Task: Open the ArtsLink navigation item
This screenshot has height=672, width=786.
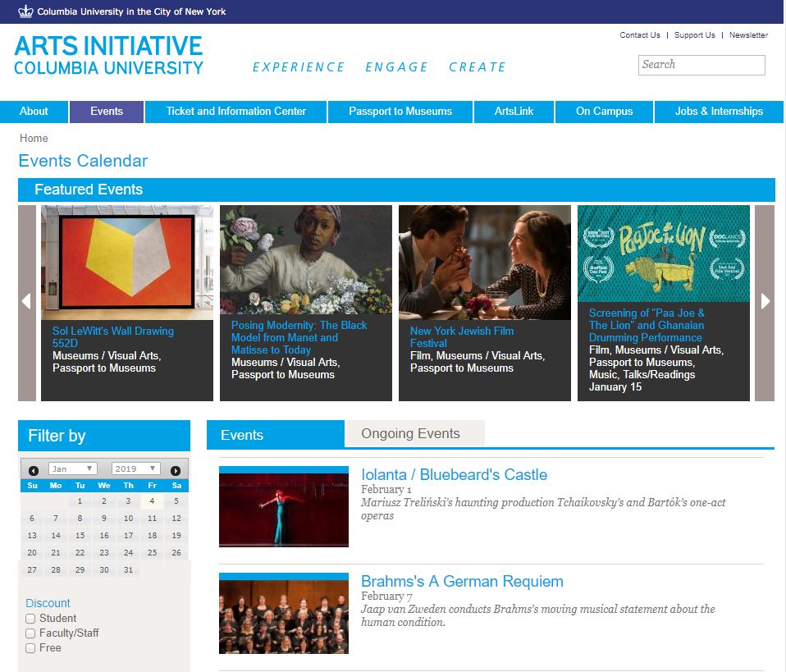Action: [514, 112]
